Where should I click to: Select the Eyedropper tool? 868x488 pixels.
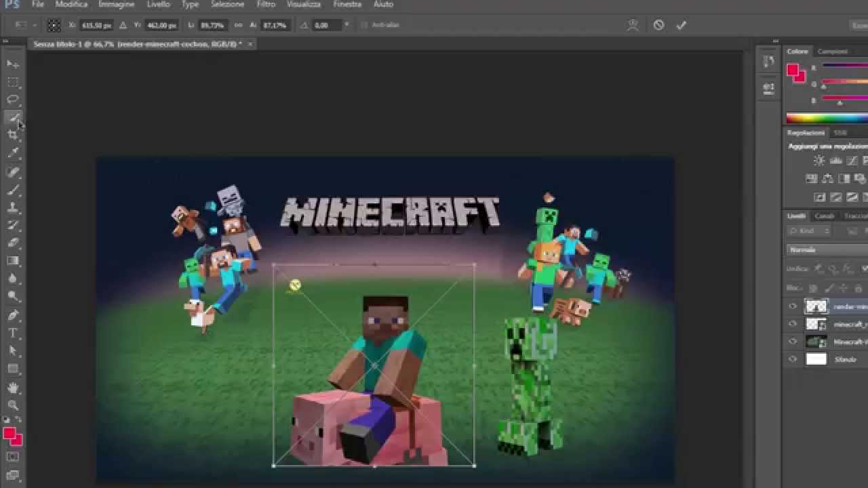(x=13, y=154)
